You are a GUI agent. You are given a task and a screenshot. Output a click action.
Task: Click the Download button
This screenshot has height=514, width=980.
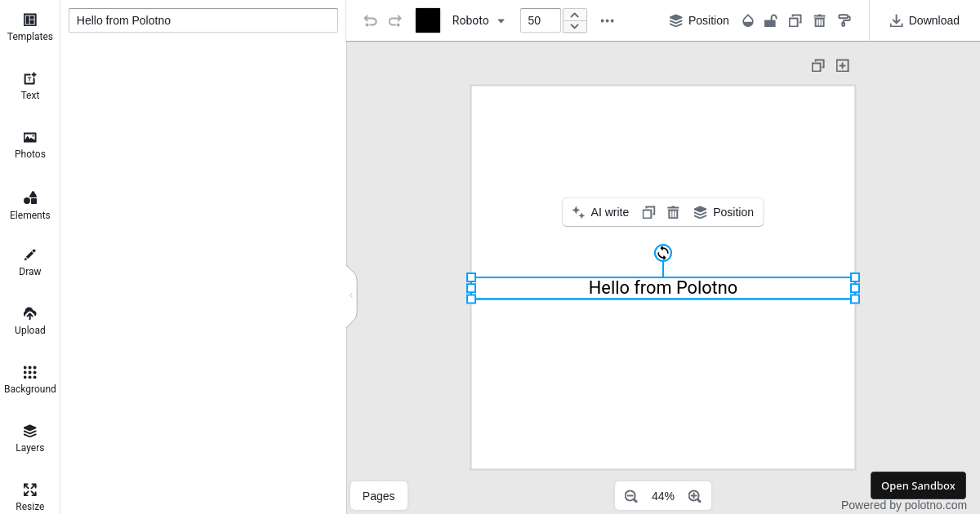924,20
